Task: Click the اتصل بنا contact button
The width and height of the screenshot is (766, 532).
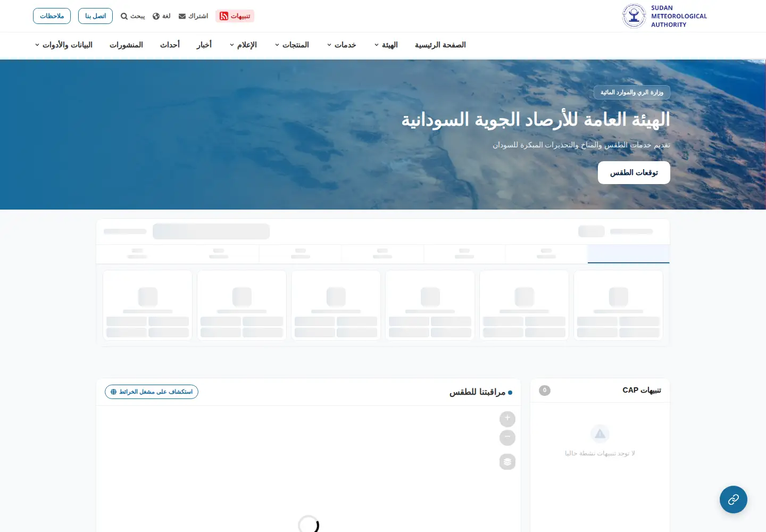Action: coord(95,16)
